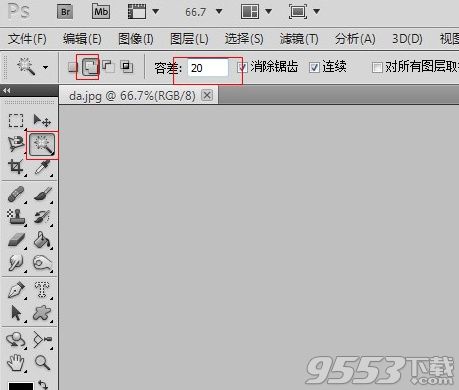This screenshot has width=459, height=390.
Task: Toggle 消除锯齿 anti-alias checkbox
Action: (242, 68)
